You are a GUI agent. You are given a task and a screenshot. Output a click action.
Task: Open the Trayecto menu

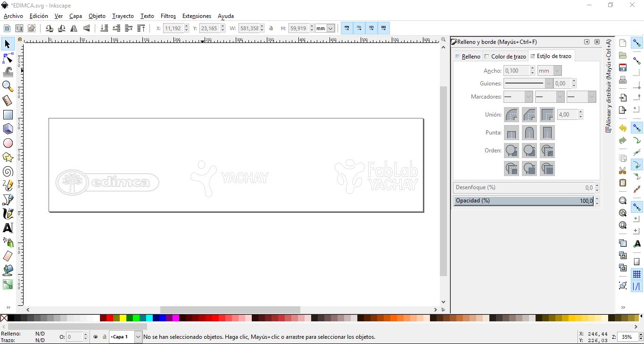coord(123,16)
